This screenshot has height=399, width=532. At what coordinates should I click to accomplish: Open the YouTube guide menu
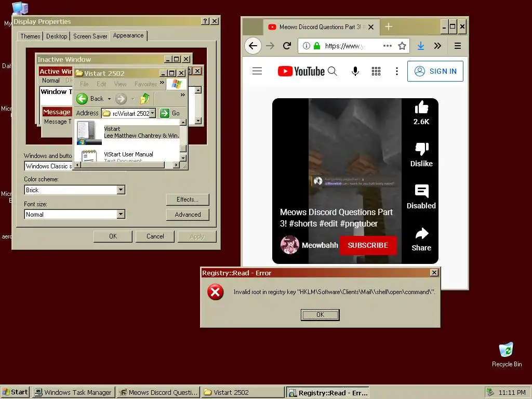pos(257,71)
